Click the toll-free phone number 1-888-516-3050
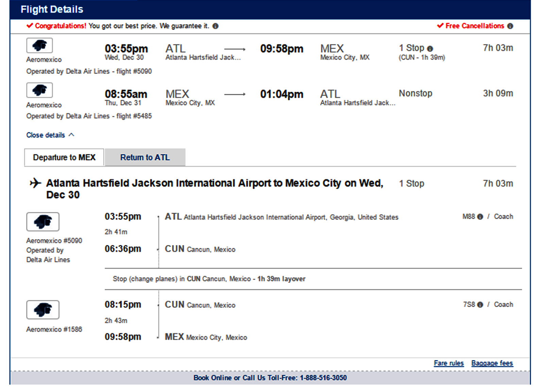The height and width of the screenshot is (392, 544). (323, 378)
